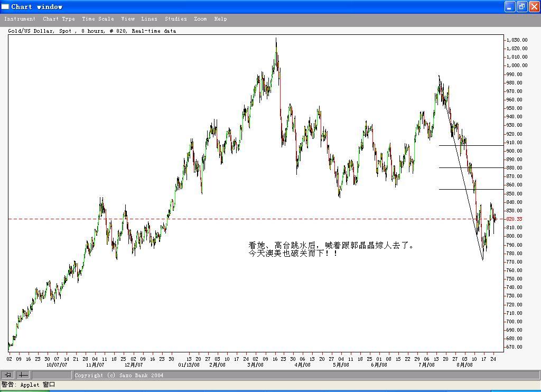Click the Copyright Saxo Bank 2004 text
Image resolution: width=541 pixels, height=392 pixels.
tap(119, 376)
